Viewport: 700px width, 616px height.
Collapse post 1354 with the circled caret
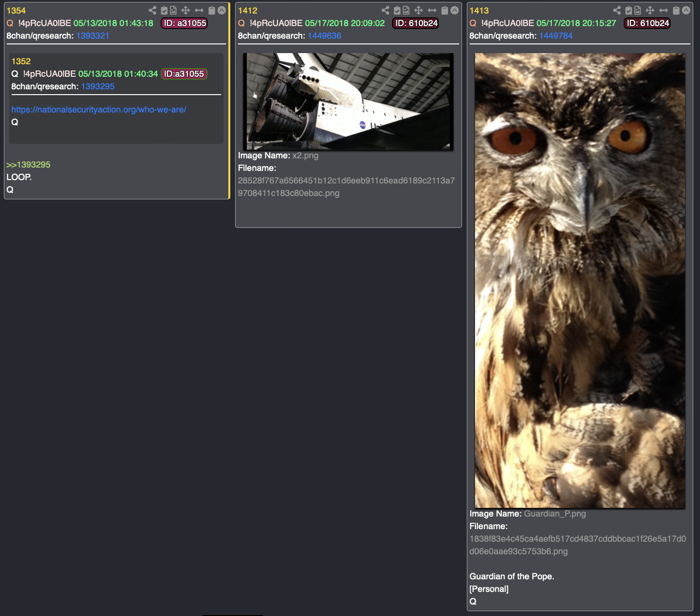click(222, 10)
